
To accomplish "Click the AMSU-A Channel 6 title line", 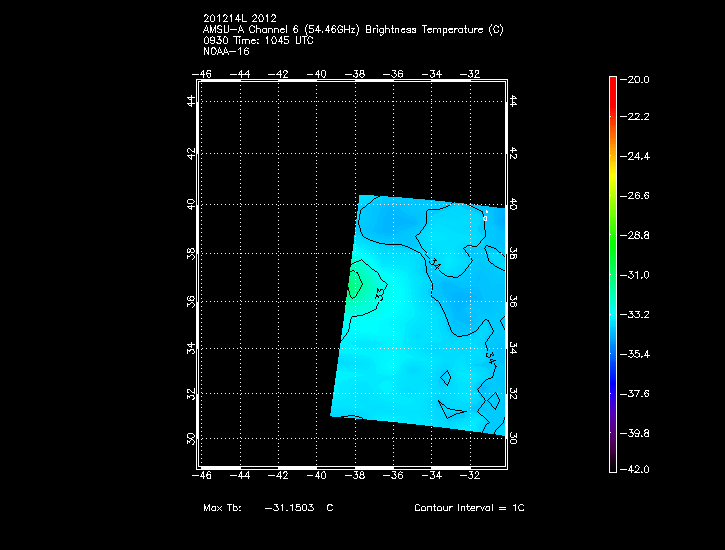I will click(353, 30).
